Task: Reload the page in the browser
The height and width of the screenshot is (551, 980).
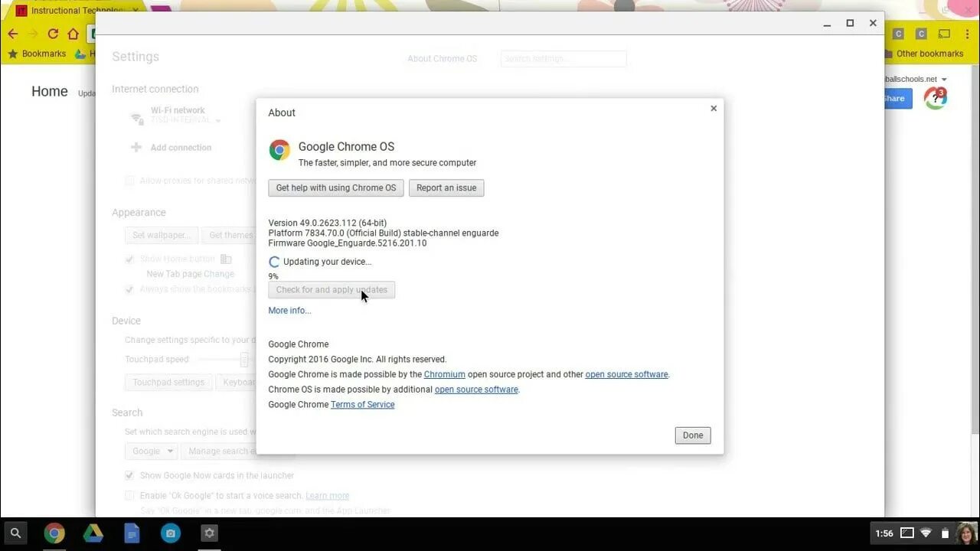Action: point(53,34)
